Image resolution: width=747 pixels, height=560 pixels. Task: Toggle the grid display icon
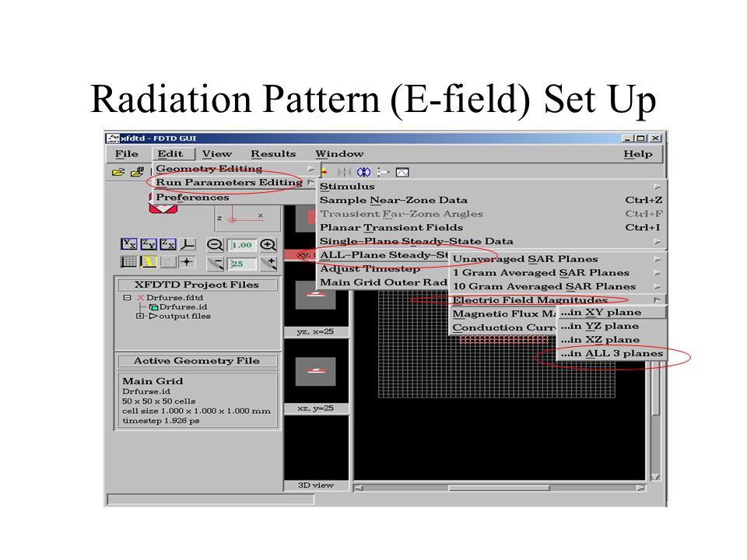pyautogui.click(x=128, y=262)
